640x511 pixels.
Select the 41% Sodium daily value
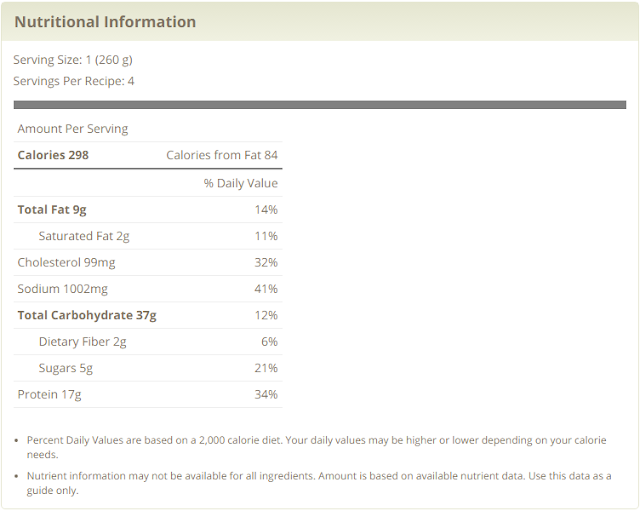click(x=266, y=289)
